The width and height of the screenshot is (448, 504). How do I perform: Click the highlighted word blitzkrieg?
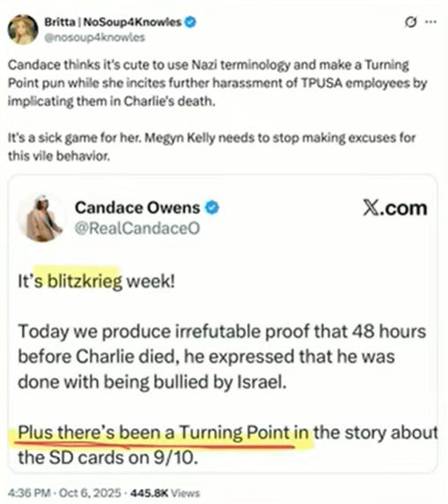coord(85,282)
